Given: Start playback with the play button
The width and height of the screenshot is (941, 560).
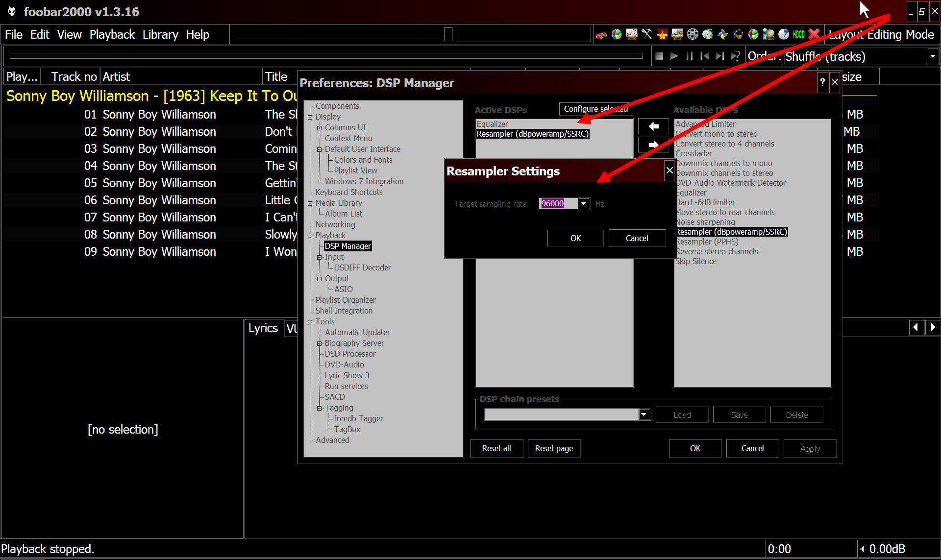Looking at the screenshot, I should [674, 56].
